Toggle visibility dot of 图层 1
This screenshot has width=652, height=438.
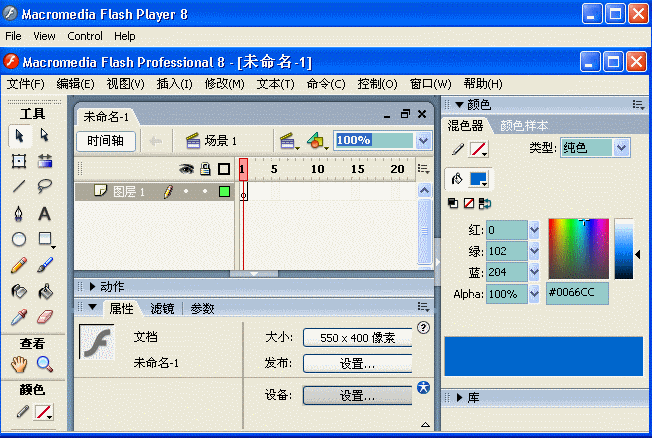click(186, 191)
